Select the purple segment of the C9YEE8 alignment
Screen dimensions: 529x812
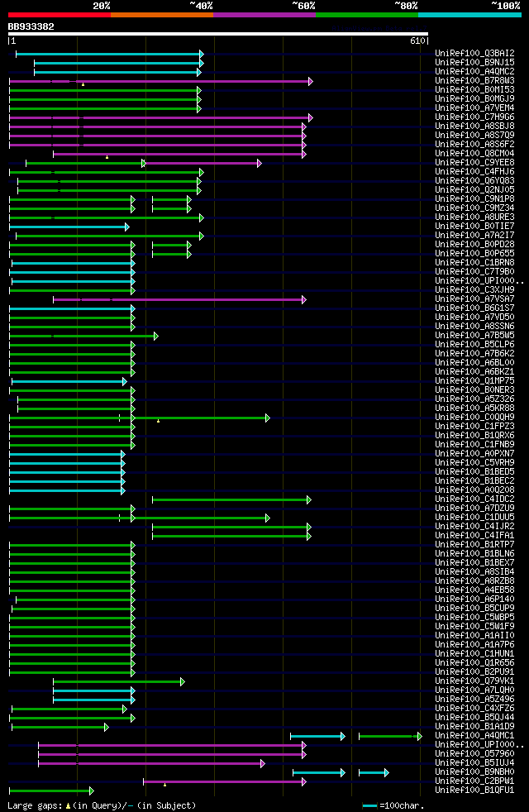click(203, 164)
